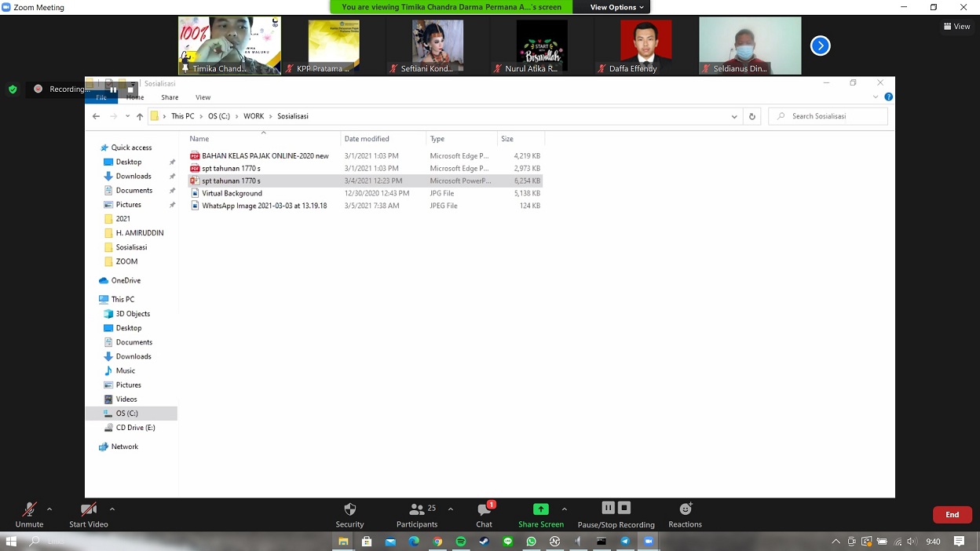Unmute the microphone

click(x=29, y=509)
